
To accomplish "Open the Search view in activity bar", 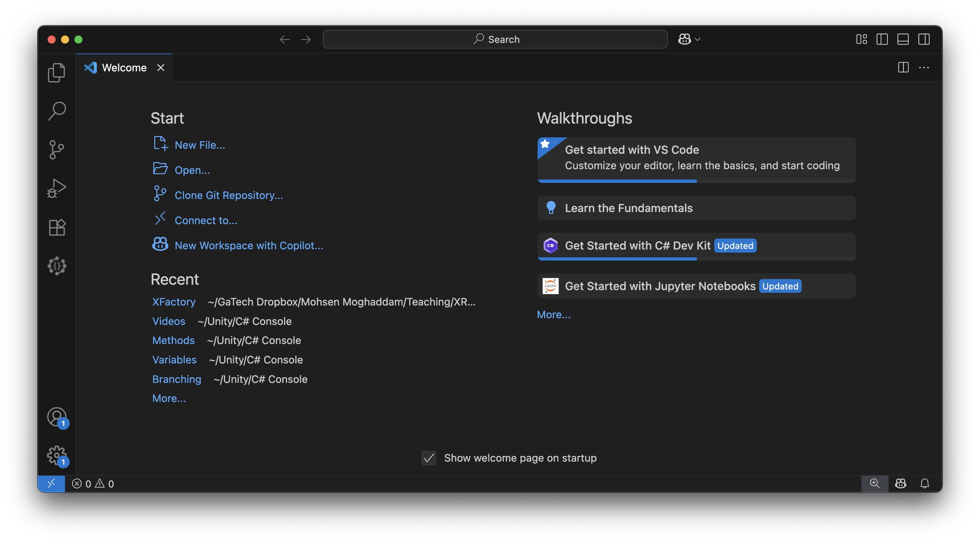I will pyautogui.click(x=57, y=111).
